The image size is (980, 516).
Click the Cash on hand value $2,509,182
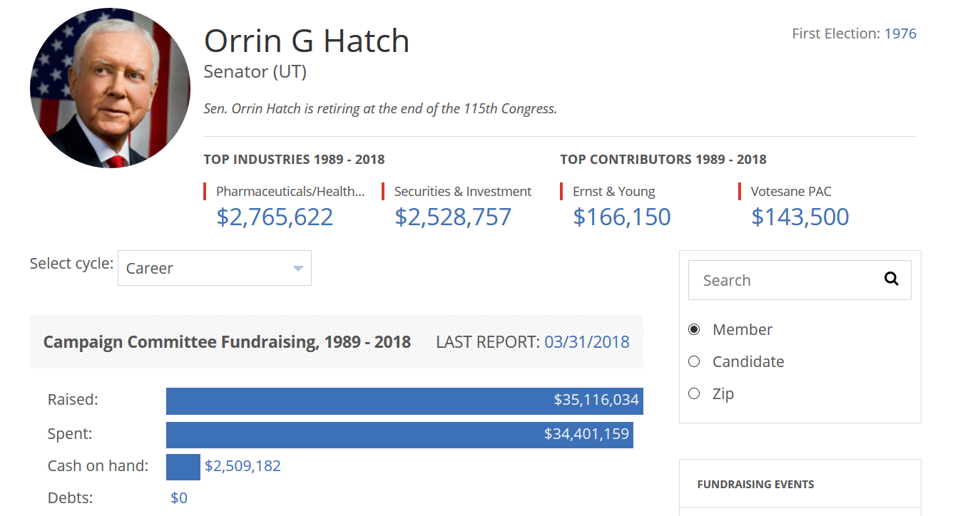243,466
